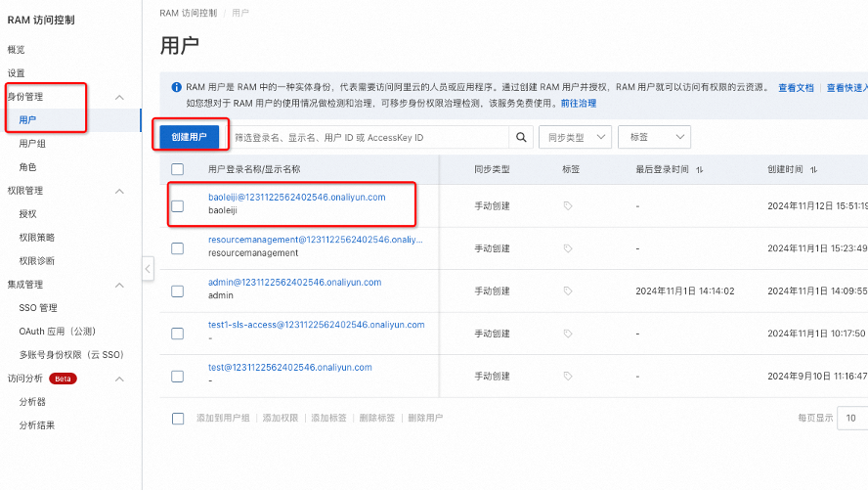
Task: Click admin's last login 2024年11月1日 14:14:02
Action: [x=685, y=291]
